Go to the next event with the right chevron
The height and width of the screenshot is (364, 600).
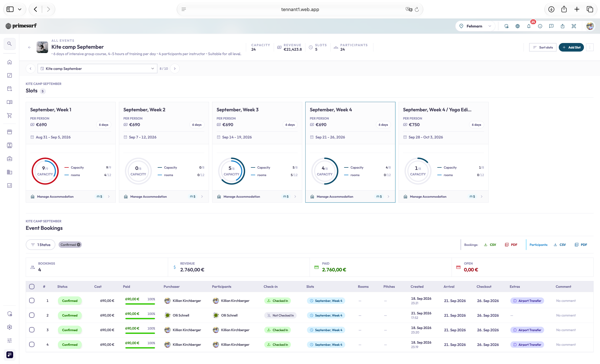175,69
